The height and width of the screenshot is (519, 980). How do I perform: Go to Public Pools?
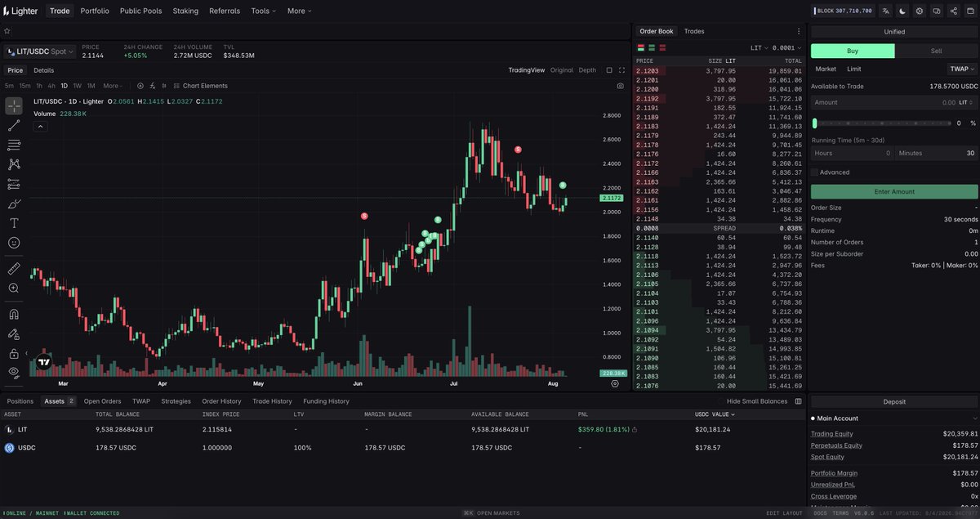tap(140, 11)
